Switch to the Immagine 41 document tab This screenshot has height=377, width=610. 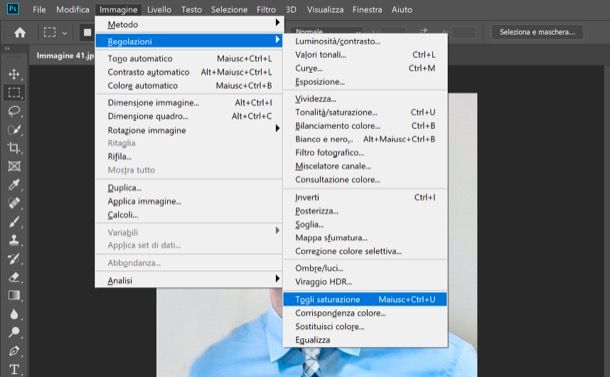coord(65,56)
